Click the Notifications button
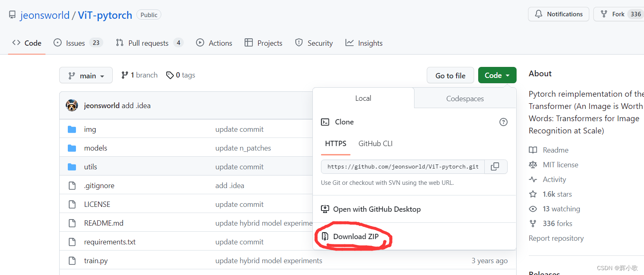Viewport: 644px width, 275px height. [559, 14]
